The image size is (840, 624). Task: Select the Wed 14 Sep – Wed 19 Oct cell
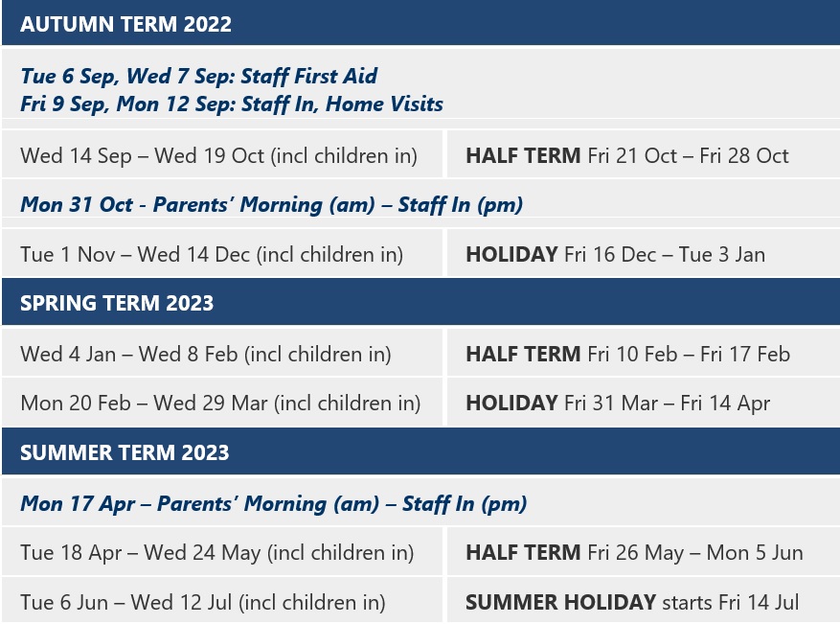(x=218, y=155)
